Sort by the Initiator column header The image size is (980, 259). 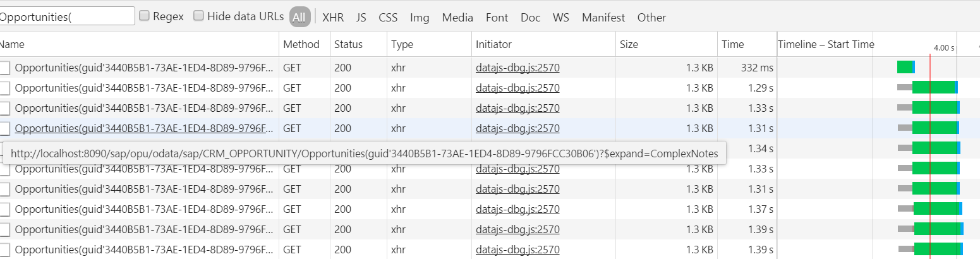pos(543,44)
